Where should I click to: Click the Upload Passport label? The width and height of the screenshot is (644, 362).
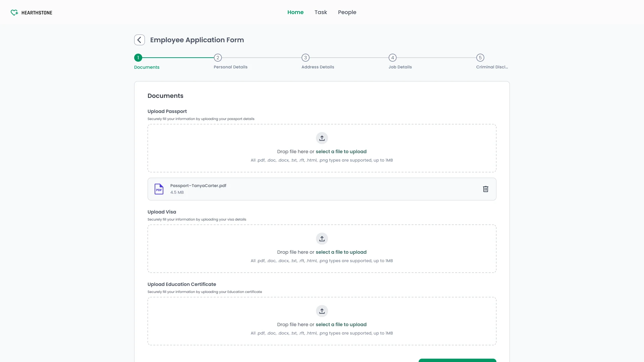[x=167, y=111]
